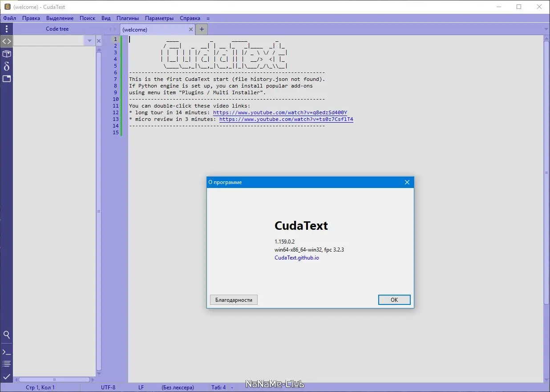
Task: Open the Tabs list window icon
Action: coord(6,79)
